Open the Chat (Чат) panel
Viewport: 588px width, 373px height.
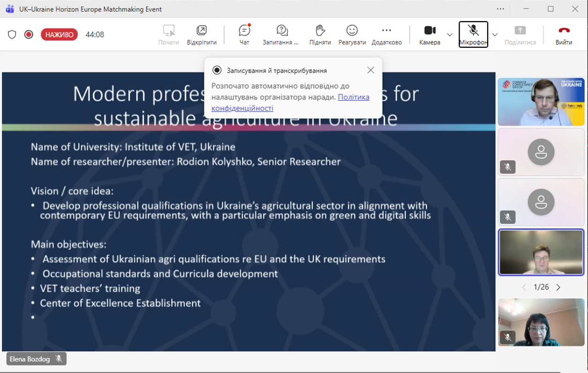coord(244,35)
